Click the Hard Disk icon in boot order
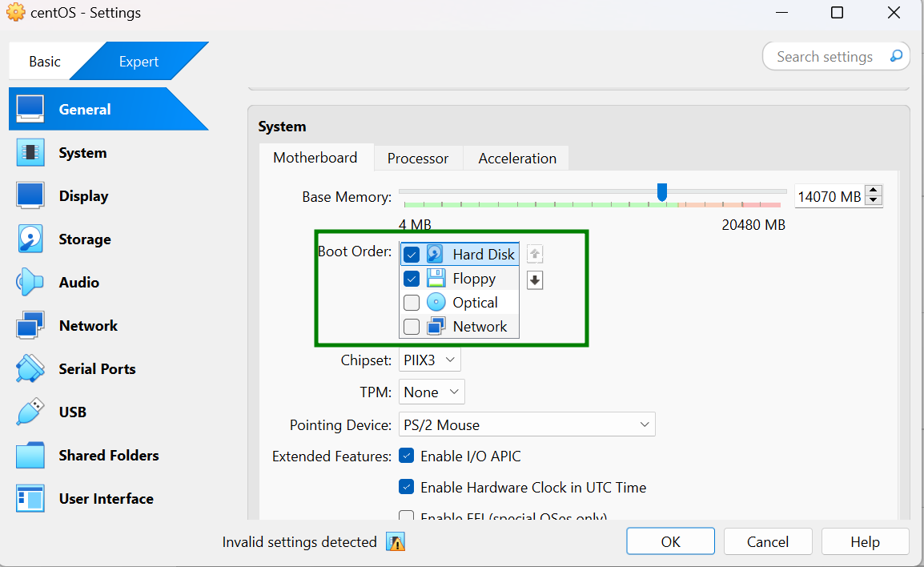924x567 pixels. click(x=435, y=254)
